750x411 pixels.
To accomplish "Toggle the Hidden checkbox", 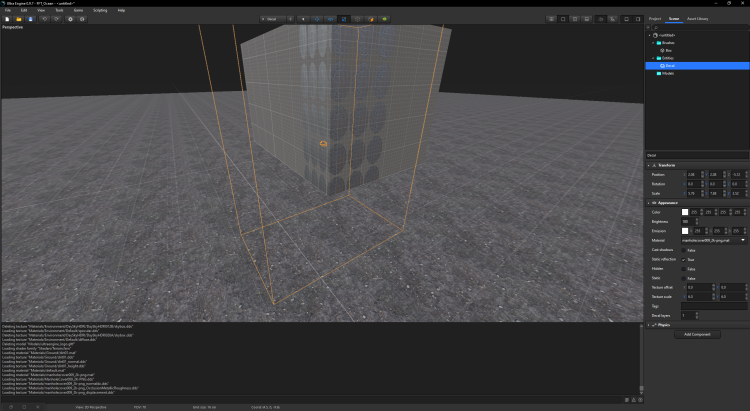I will pyautogui.click(x=684, y=268).
